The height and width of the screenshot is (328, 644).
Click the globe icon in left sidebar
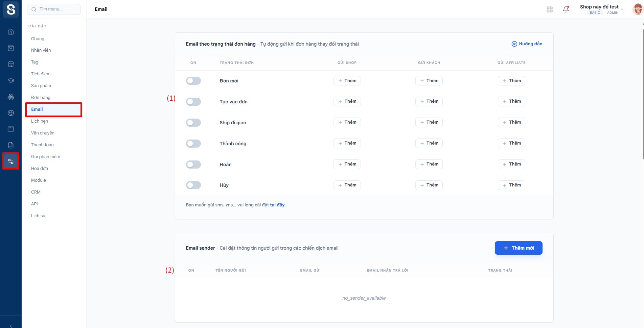click(11, 113)
